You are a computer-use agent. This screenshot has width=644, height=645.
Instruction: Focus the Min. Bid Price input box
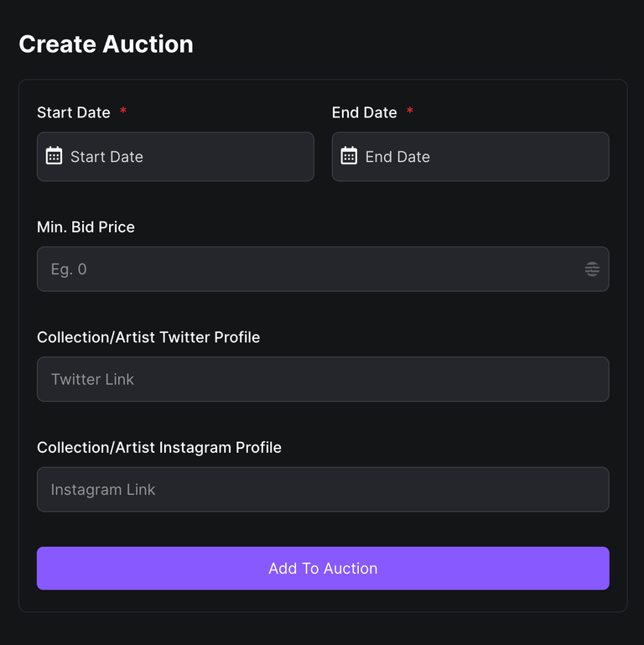(x=310, y=269)
